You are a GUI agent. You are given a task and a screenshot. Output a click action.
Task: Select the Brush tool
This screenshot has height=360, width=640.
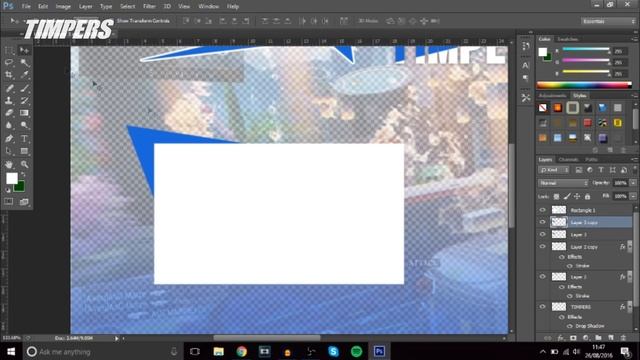click(x=24, y=88)
